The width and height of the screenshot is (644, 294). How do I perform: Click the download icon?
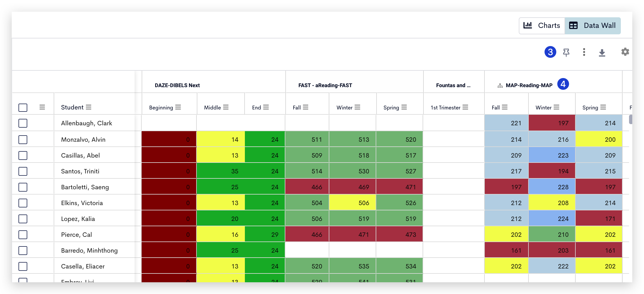[x=602, y=53]
